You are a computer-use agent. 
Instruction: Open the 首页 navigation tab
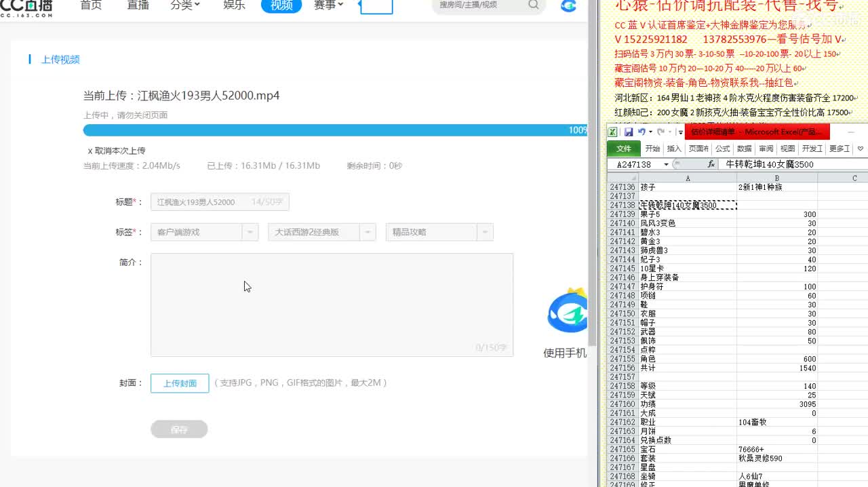(x=91, y=5)
